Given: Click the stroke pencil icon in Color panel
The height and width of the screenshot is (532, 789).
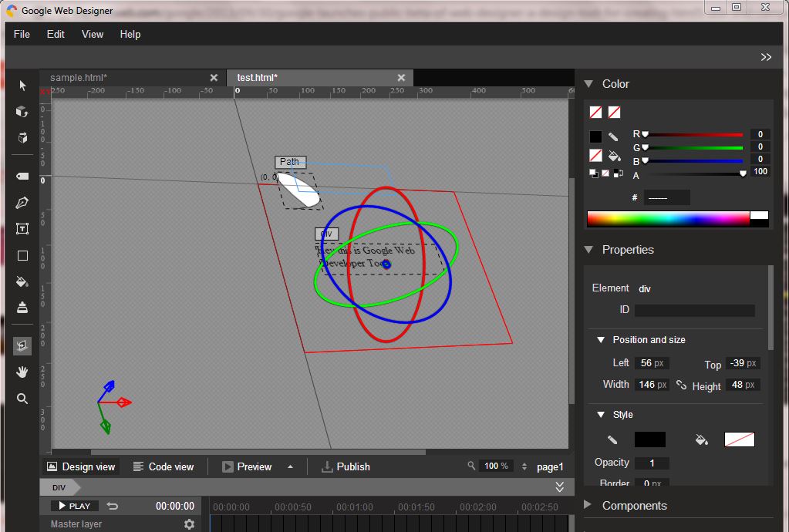Looking at the screenshot, I should 613,136.
